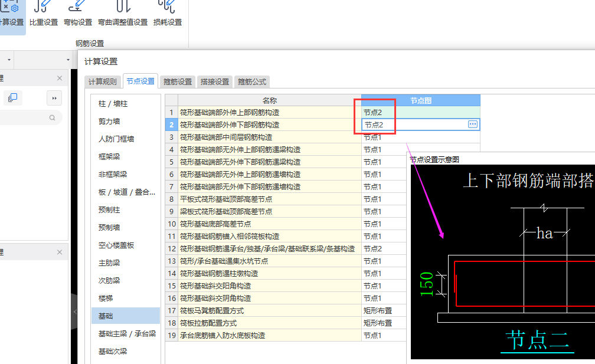The width and height of the screenshot is (595, 364).
Task: Click the 150 dimension in diagram
Action: click(427, 284)
